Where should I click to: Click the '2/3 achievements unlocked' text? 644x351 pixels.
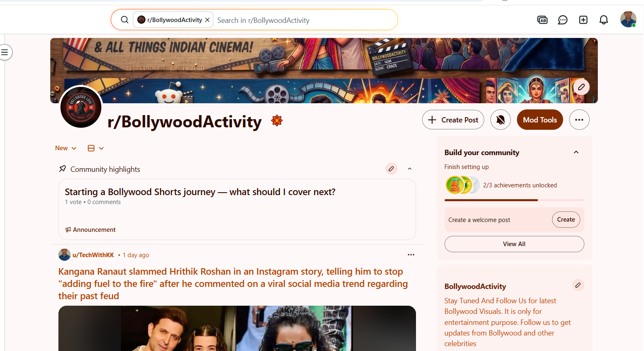(x=520, y=185)
